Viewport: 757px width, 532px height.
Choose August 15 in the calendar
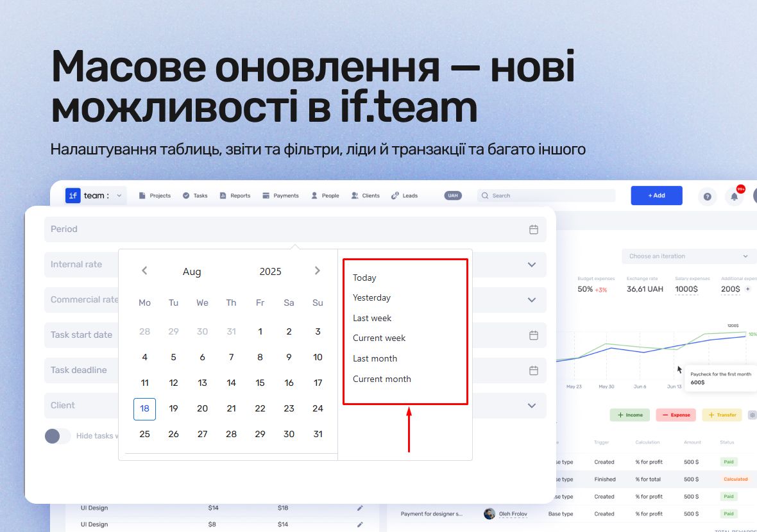point(260,383)
